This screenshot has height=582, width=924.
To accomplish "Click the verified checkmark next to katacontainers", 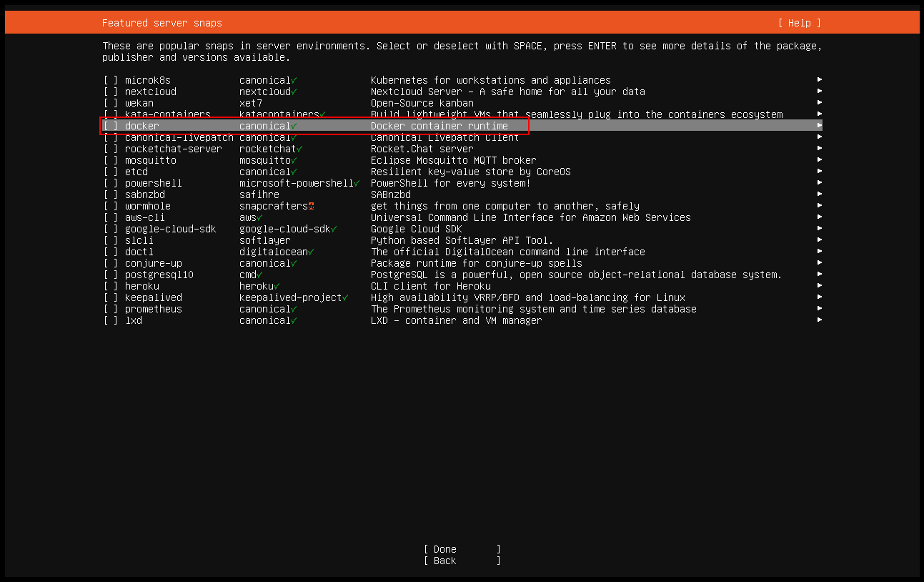I will click(x=322, y=114).
